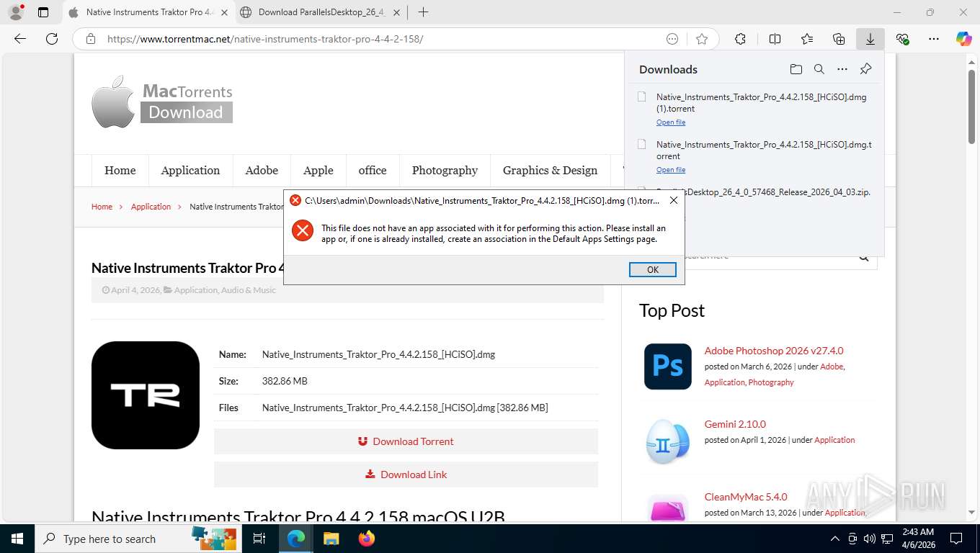Open CleanMyMac 5.4.0 post link
The width and height of the screenshot is (980, 553).
(x=746, y=497)
